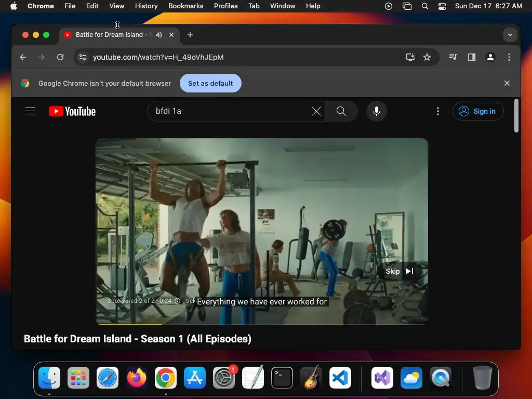Launch Firefox from the Dock
The height and width of the screenshot is (399, 532).
pos(137,378)
